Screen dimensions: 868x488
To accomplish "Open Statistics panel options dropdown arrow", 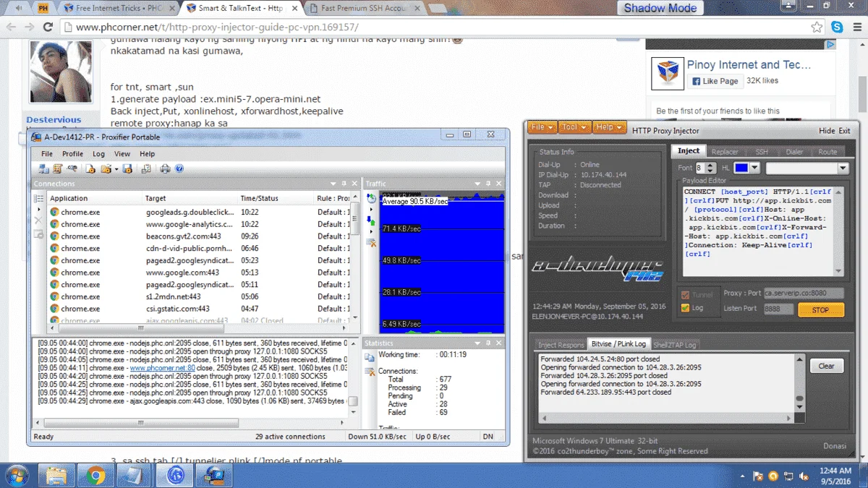I will 477,343.
